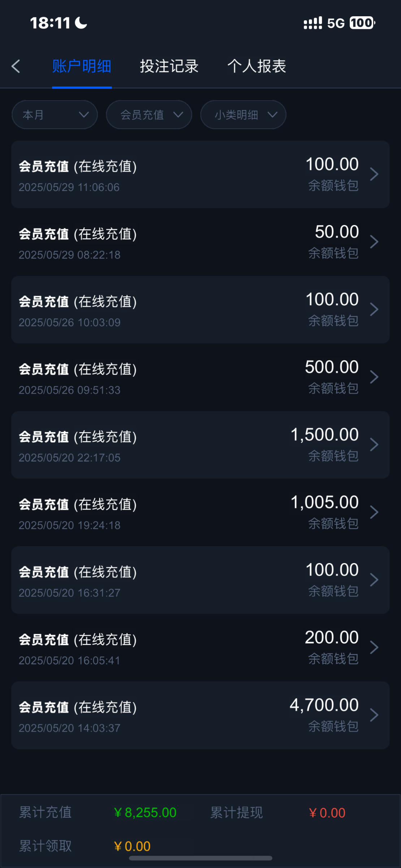The width and height of the screenshot is (401, 868).
Task: Tap chevron on 11:06:06 recharge entry
Action: (374, 174)
